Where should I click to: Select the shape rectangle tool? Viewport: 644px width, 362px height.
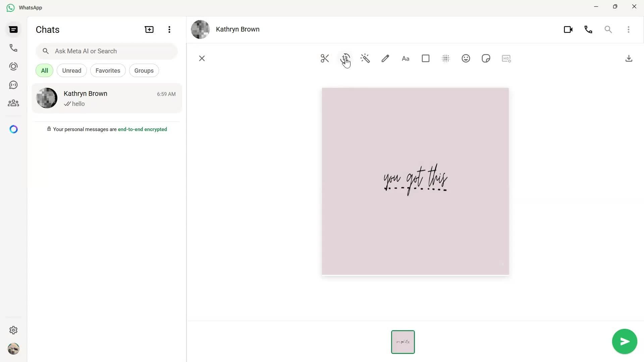(425, 58)
